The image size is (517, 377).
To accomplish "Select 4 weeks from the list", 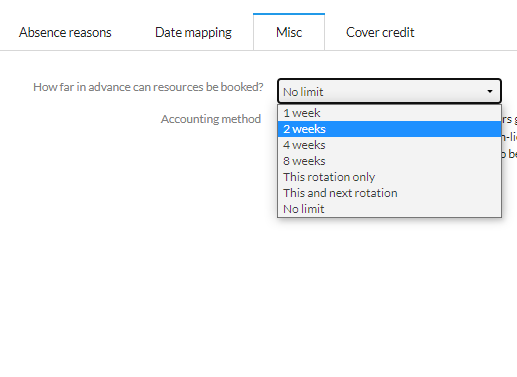I will click(389, 145).
